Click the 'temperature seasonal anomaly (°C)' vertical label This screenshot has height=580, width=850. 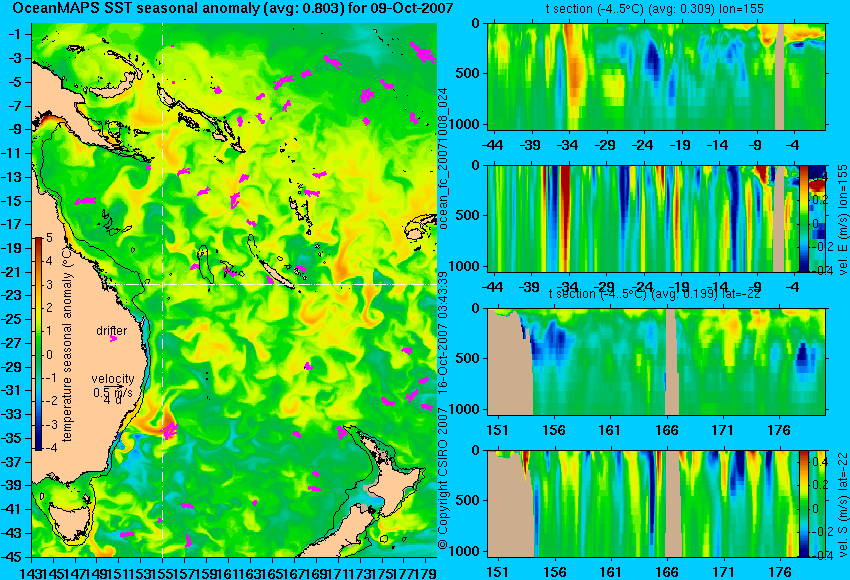[x=67, y=344]
